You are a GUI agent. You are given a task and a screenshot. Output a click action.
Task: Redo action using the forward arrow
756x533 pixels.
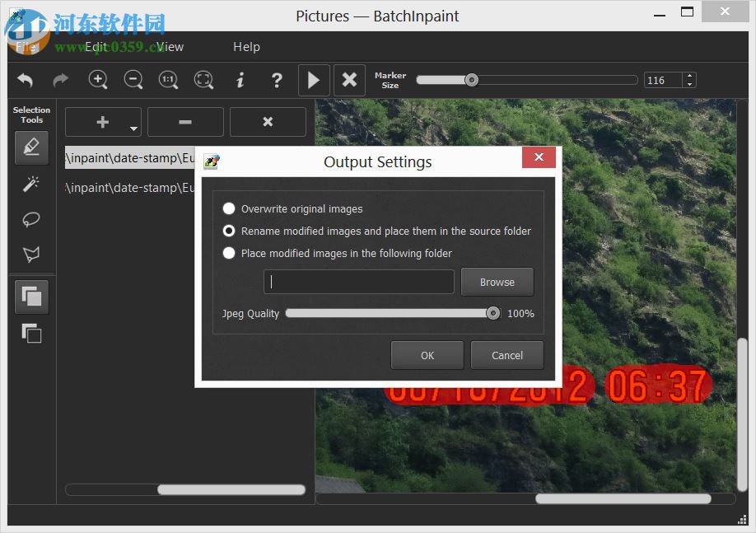[x=60, y=80]
